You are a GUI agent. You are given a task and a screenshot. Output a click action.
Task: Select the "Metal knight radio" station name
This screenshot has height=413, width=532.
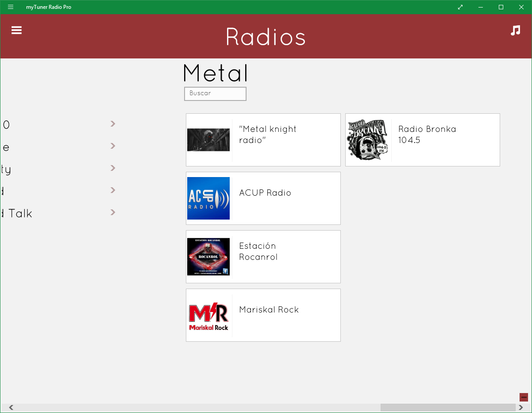coord(268,135)
